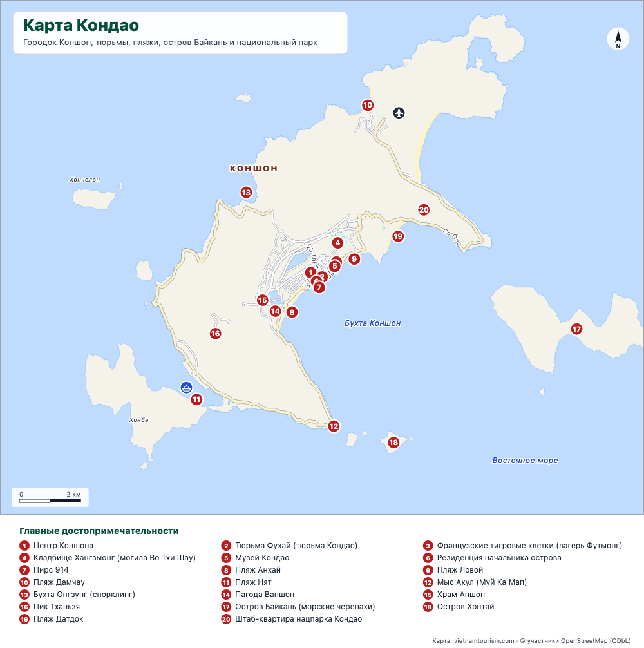Click the 'Карта: vietnamtourism.com' attribution text
The width and height of the screenshot is (644, 648).
click(473, 640)
